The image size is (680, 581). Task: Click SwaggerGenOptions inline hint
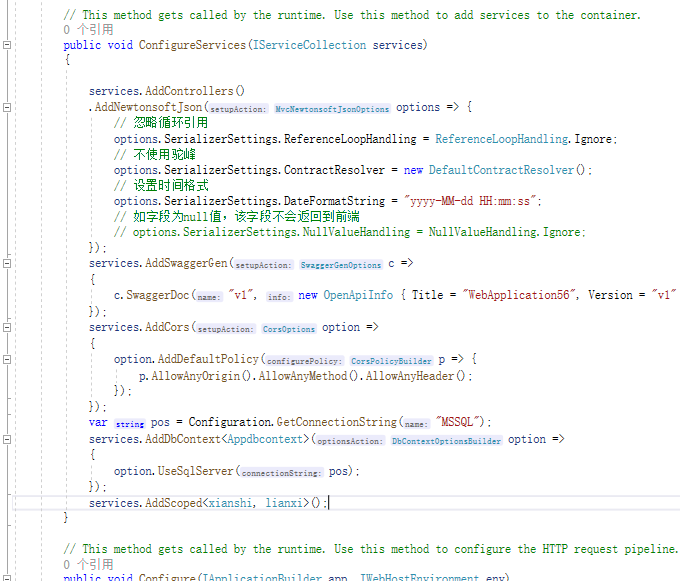pos(341,265)
